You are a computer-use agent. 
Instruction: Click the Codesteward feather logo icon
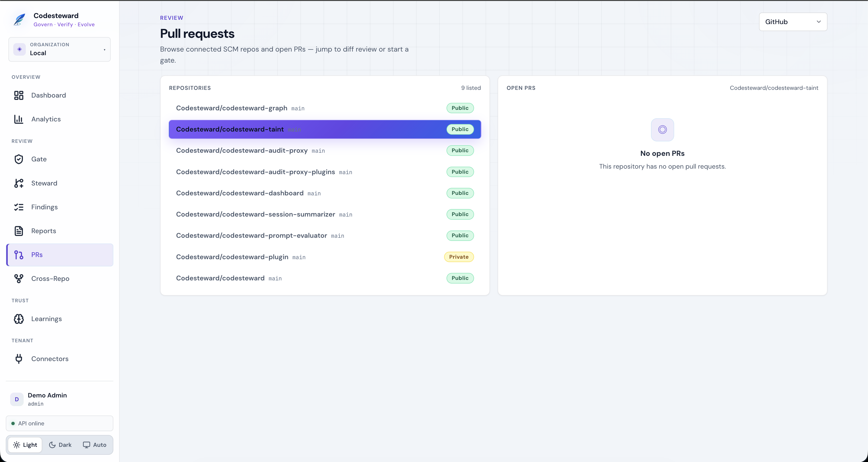[x=20, y=20]
